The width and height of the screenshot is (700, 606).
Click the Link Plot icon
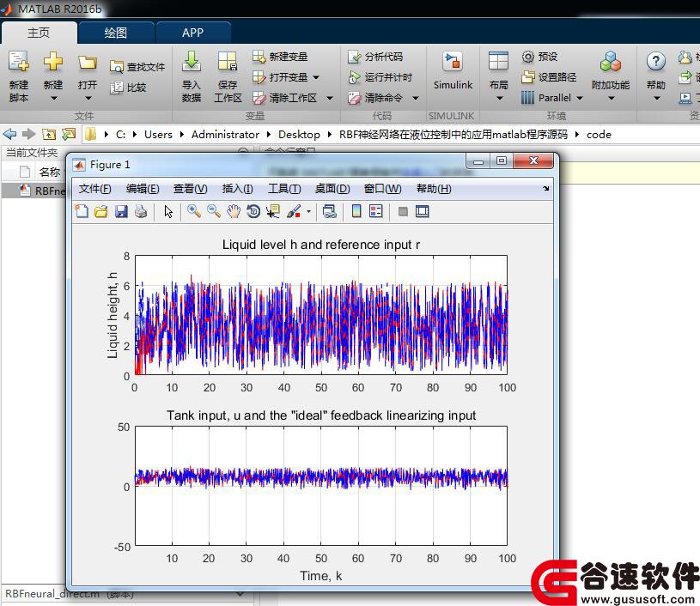330,211
